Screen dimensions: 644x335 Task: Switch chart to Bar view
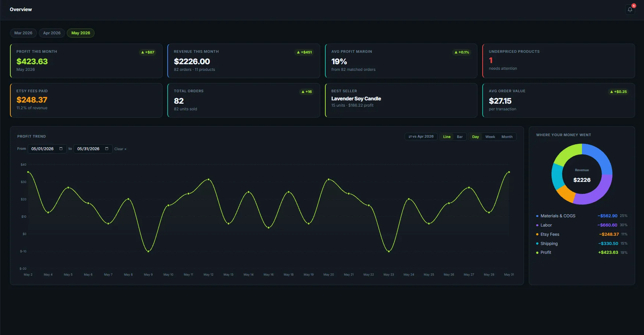click(460, 137)
